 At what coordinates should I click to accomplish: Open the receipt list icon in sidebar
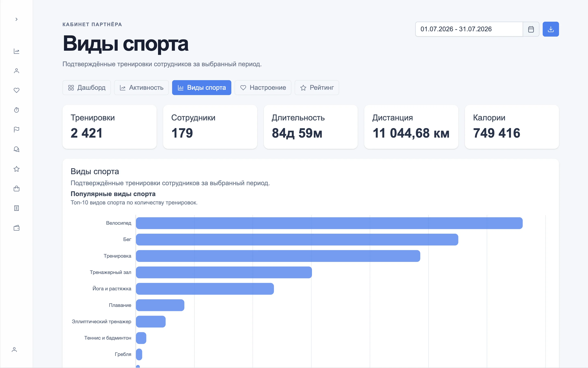pyautogui.click(x=17, y=208)
